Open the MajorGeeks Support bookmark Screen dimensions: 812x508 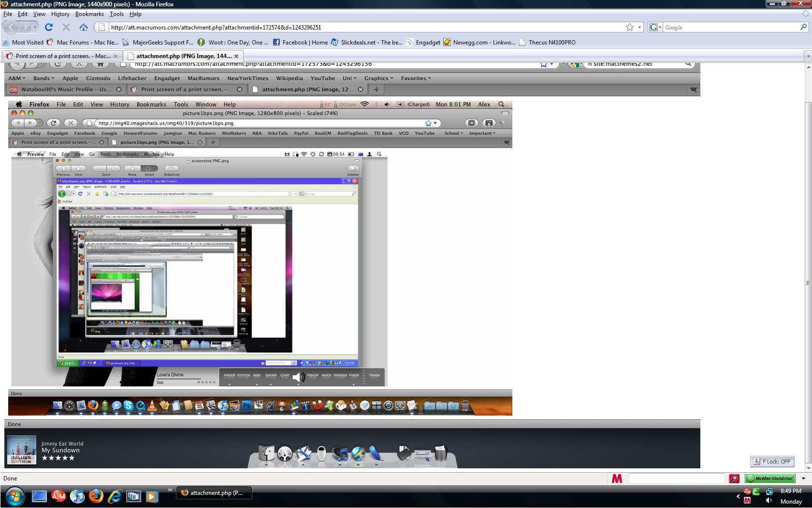click(x=158, y=43)
